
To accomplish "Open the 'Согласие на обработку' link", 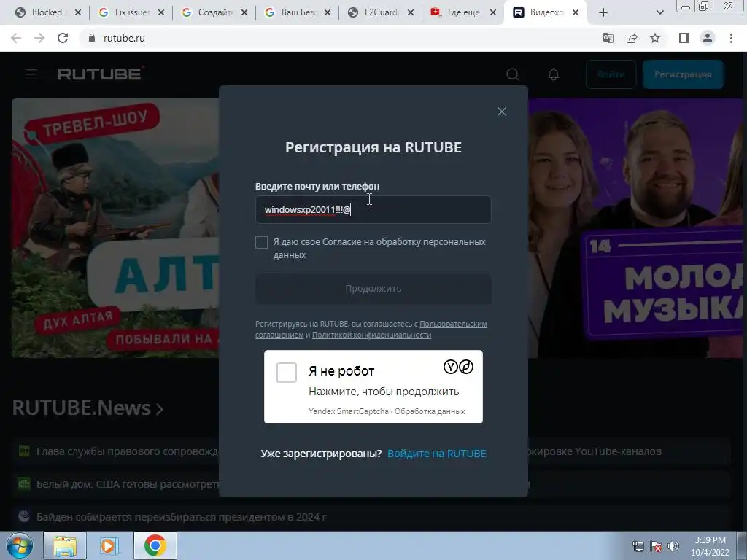I will coord(371,242).
